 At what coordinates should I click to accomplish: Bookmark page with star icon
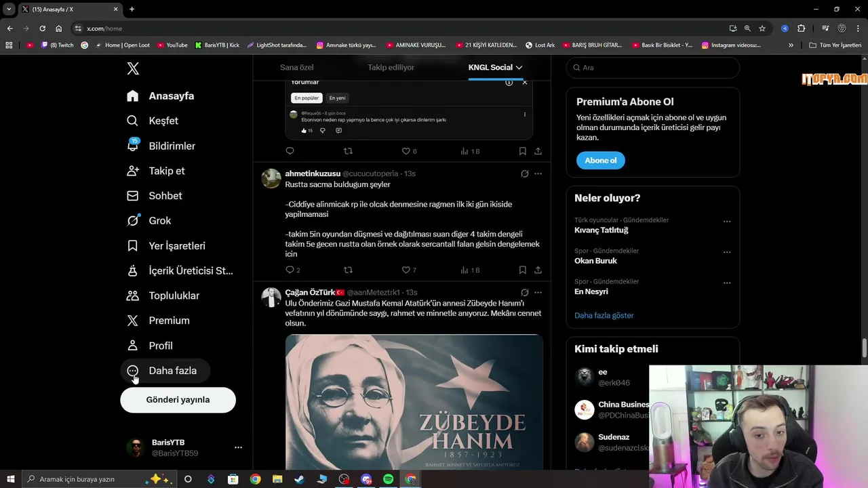762,28
